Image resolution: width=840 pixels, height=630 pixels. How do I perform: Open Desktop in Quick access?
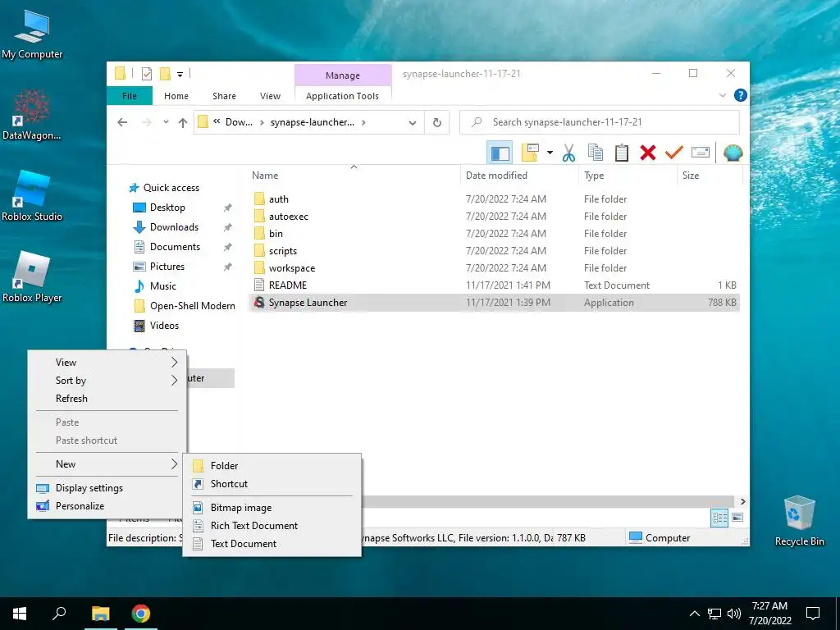pos(167,208)
